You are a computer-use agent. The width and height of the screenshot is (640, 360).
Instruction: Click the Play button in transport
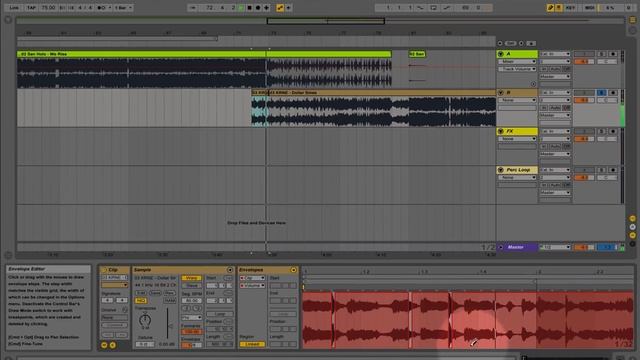pyautogui.click(x=241, y=7)
